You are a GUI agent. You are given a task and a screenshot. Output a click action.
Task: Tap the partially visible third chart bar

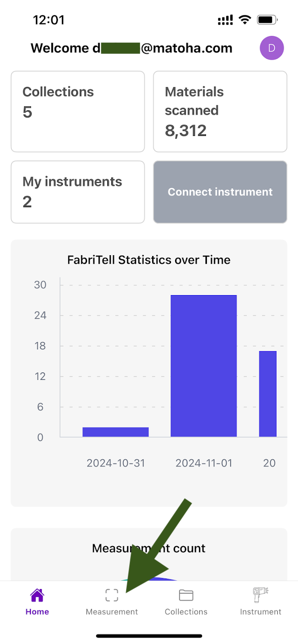point(267,394)
